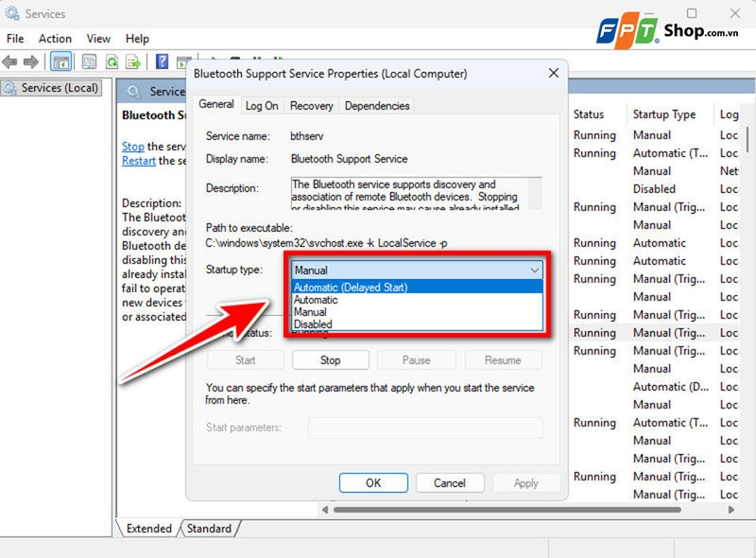Screen dimensions: 756x558
Task: Close the Bluetooth Support Service Properties dialog
Action: click(554, 73)
